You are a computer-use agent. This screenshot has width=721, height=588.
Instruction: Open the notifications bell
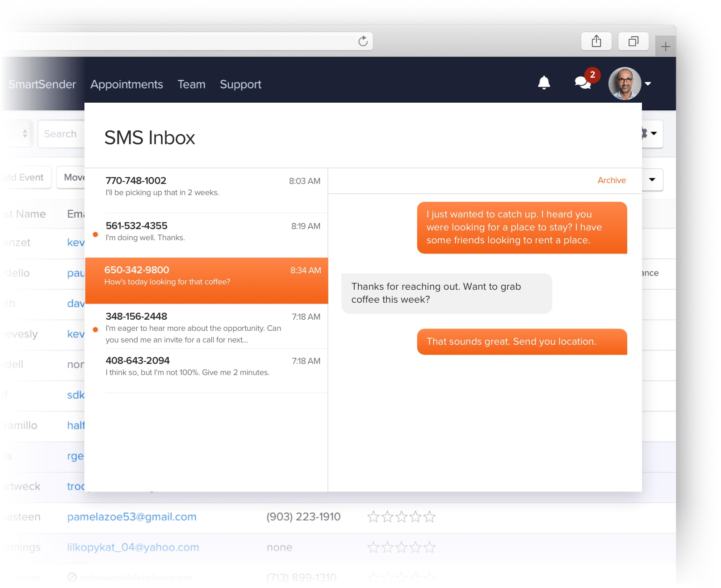click(x=544, y=83)
